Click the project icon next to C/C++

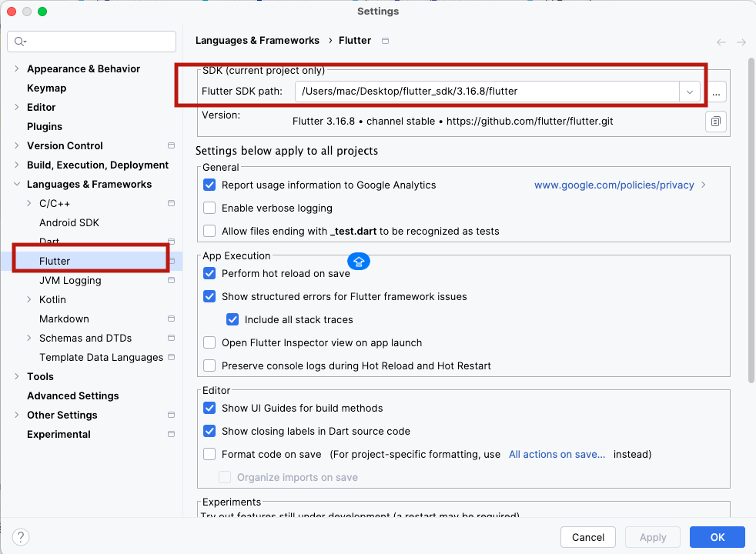[171, 203]
